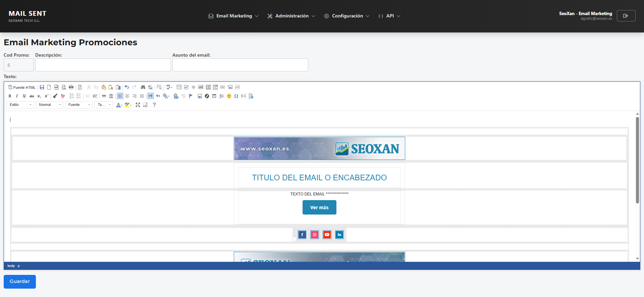Open the Email Marketing menu
Image resolution: width=644 pixels, height=297 pixels.
click(233, 16)
